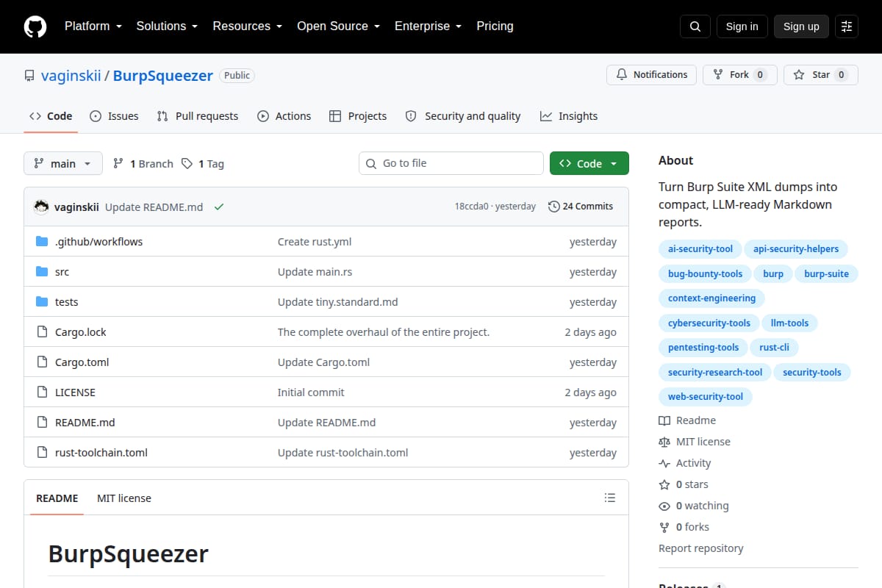The image size is (882, 588).
Task: Expand the Resources menu
Action: (x=247, y=26)
